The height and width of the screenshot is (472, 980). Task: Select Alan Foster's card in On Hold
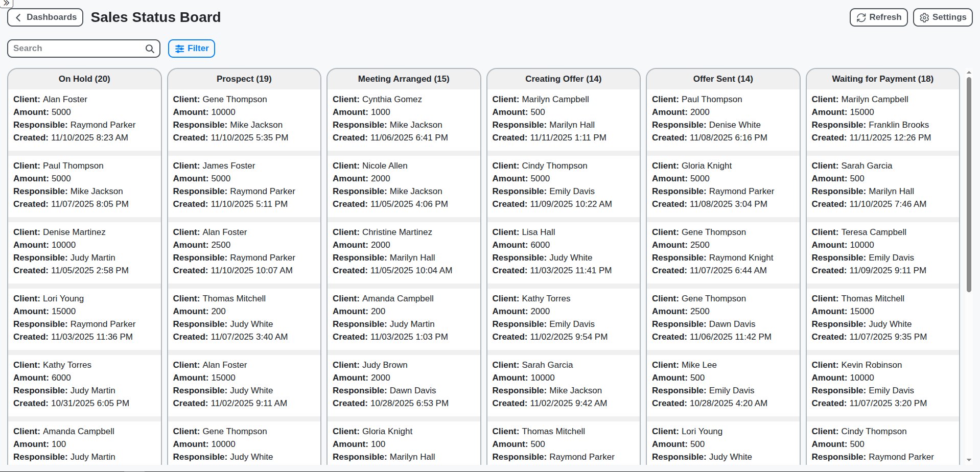(x=84, y=118)
